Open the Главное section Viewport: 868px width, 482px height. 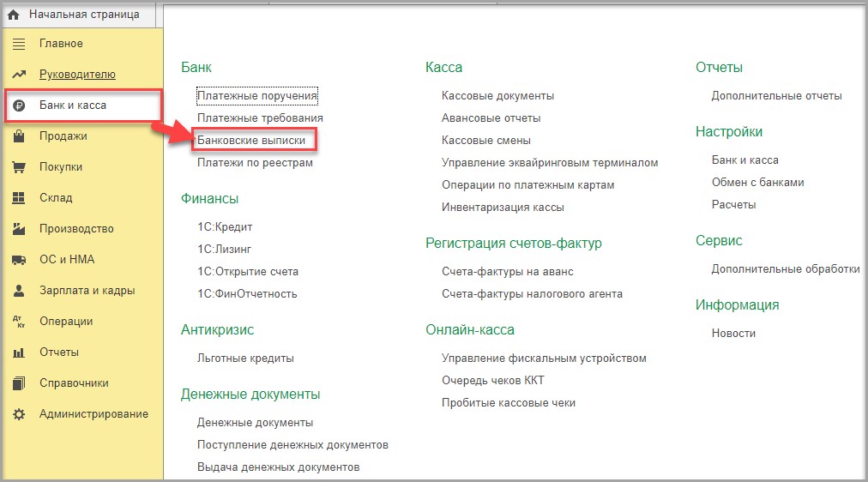61,44
